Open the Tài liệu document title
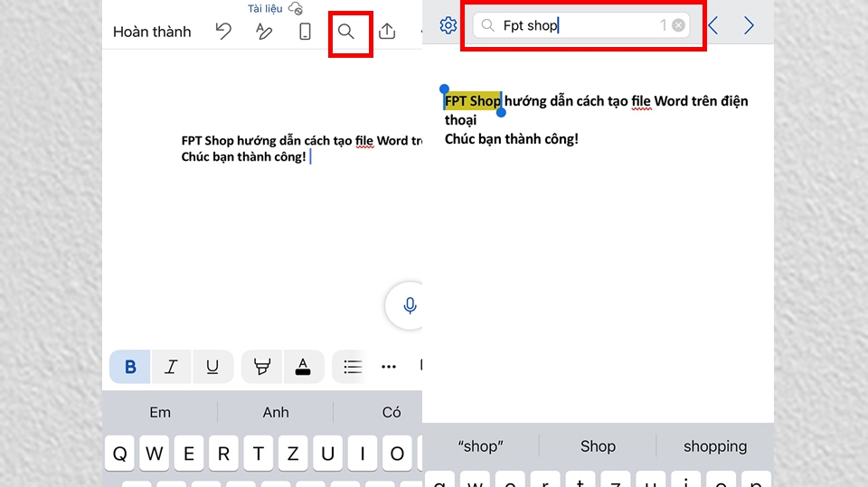Image resolution: width=868 pixels, height=487 pixels. pos(265,8)
